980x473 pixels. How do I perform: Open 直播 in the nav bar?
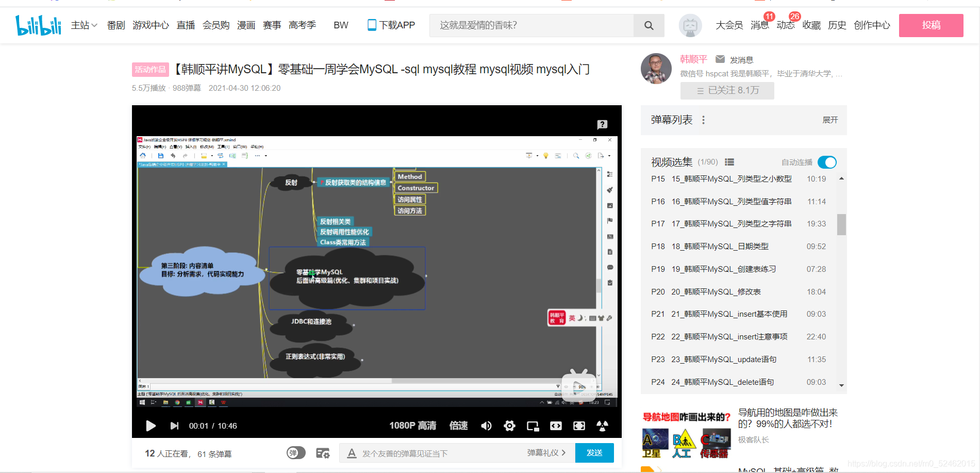(x=186, y=25)
